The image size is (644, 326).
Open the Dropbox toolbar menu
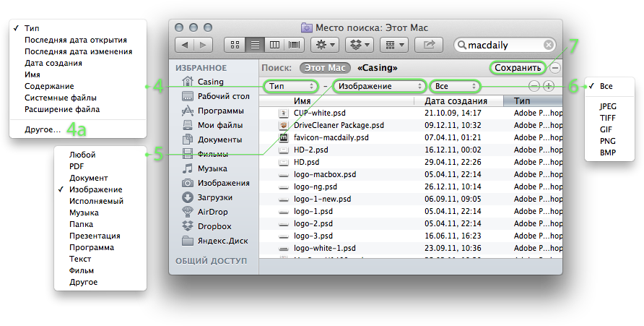click(x=359, y=45)
